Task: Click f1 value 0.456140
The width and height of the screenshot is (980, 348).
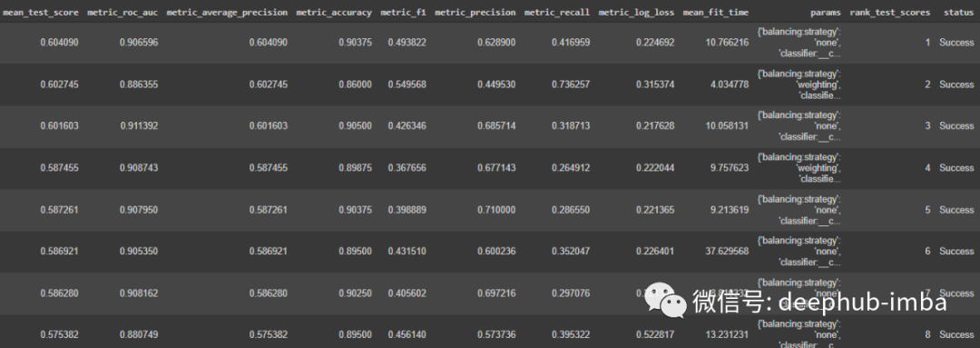Action: 407,335
